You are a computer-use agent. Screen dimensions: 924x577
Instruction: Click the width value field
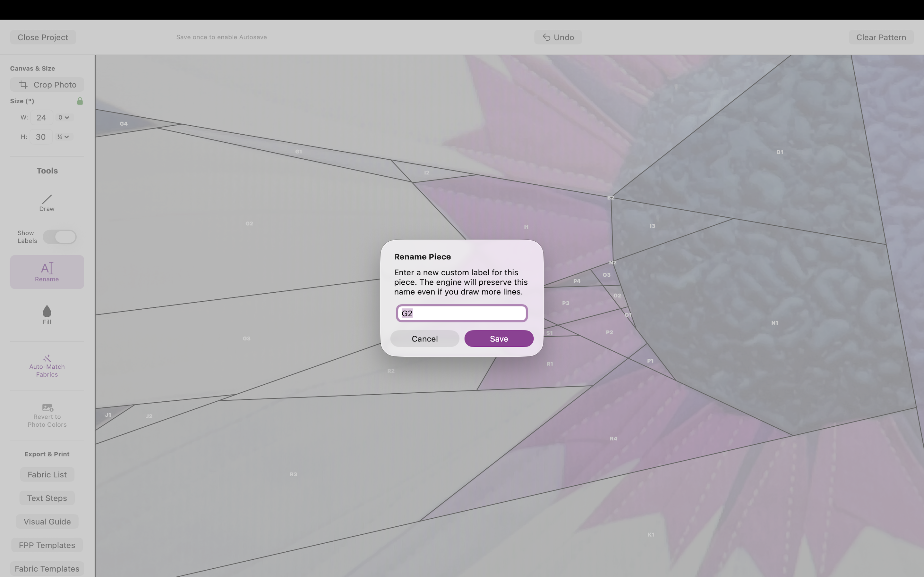[x=41, y=118]
